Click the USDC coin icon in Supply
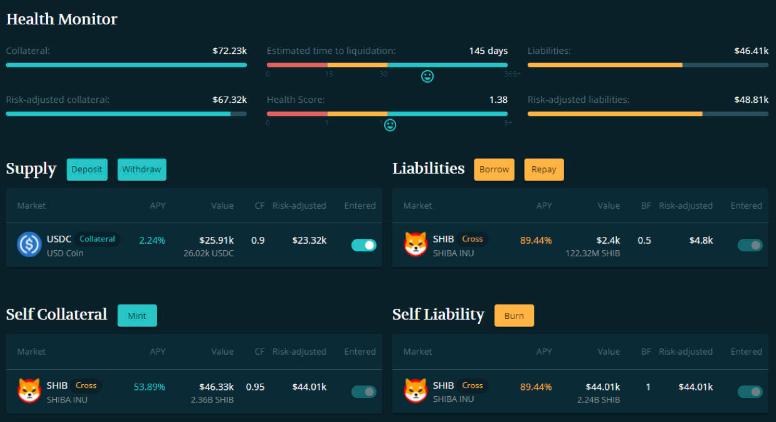776x422 pixels. tap(29, 244)
